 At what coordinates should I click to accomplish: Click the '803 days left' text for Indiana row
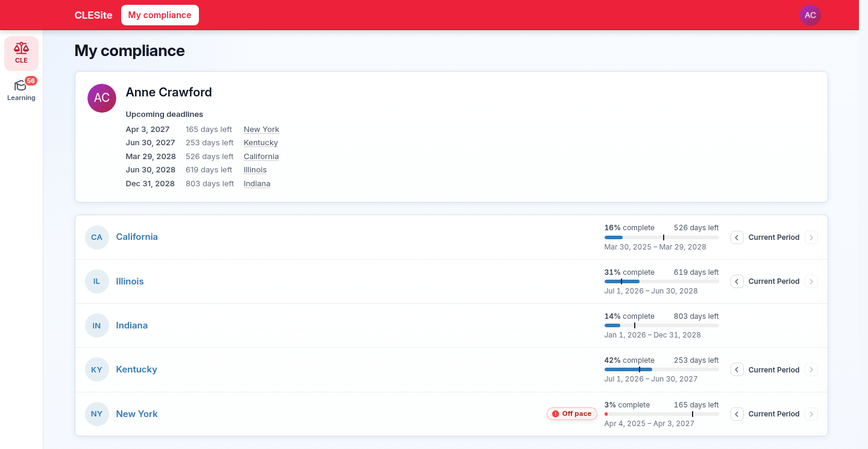(x=696, y=316)
